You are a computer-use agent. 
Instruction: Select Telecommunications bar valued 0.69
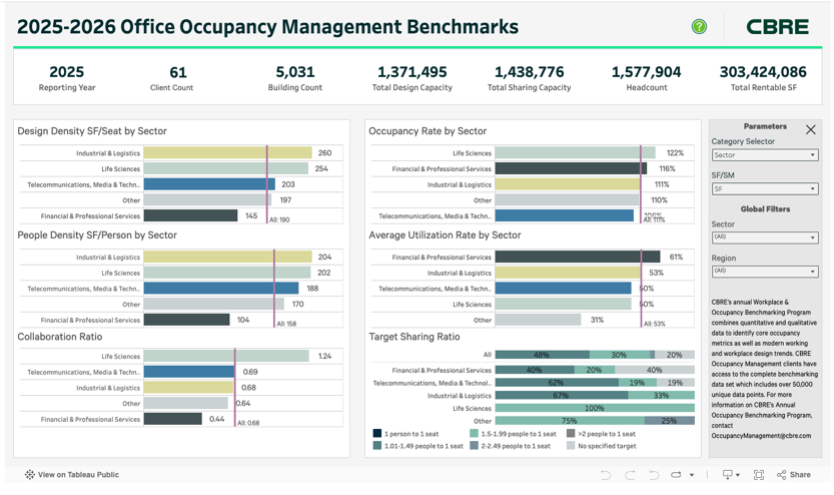point(189,372)
